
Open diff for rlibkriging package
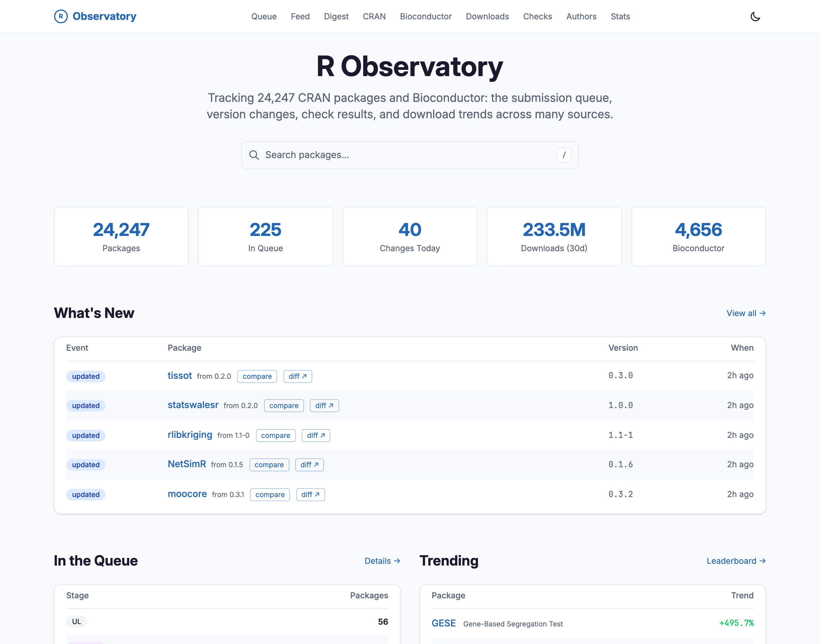pos(316,436)
